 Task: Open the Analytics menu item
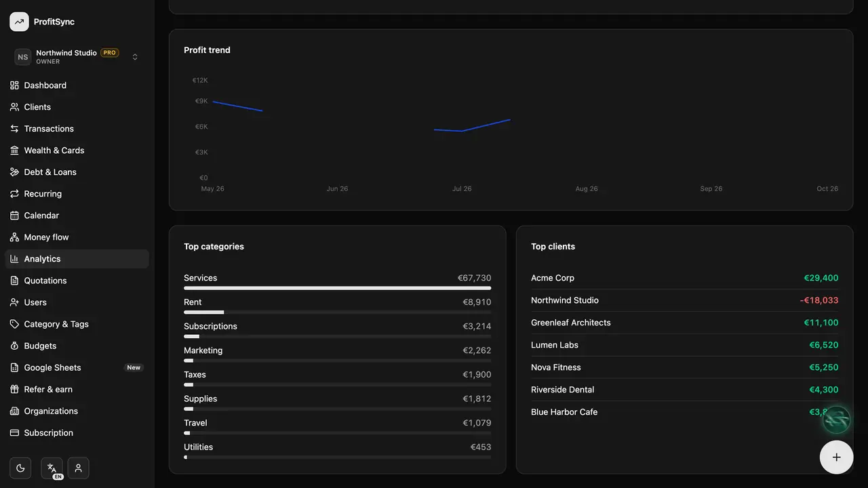[77, 259]
